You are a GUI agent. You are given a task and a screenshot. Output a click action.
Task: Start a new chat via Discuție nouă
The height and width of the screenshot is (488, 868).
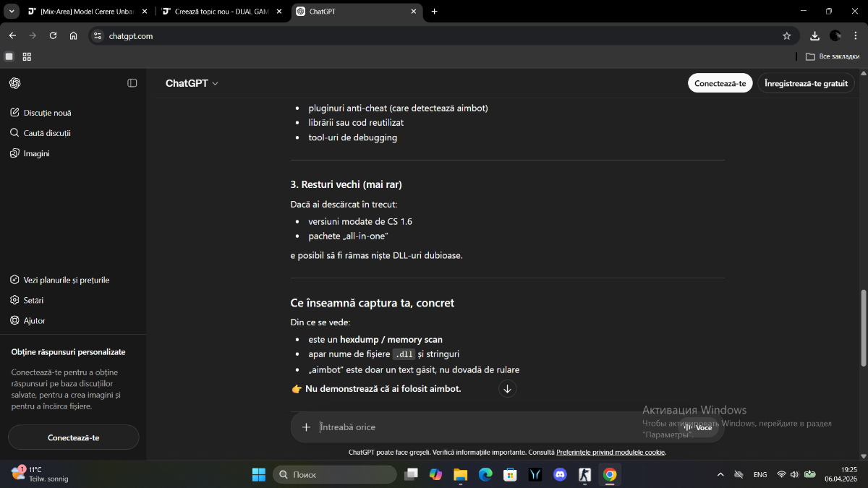coord(47,113)
